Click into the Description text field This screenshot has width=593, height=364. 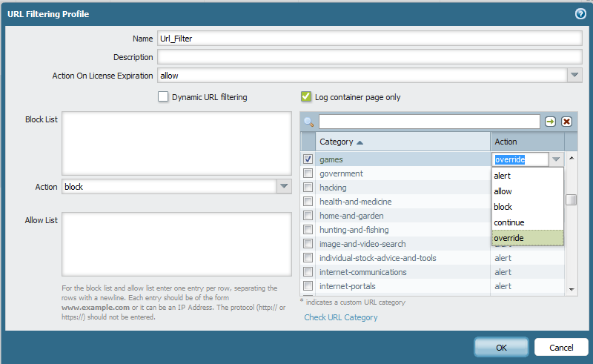pos(368,57)
